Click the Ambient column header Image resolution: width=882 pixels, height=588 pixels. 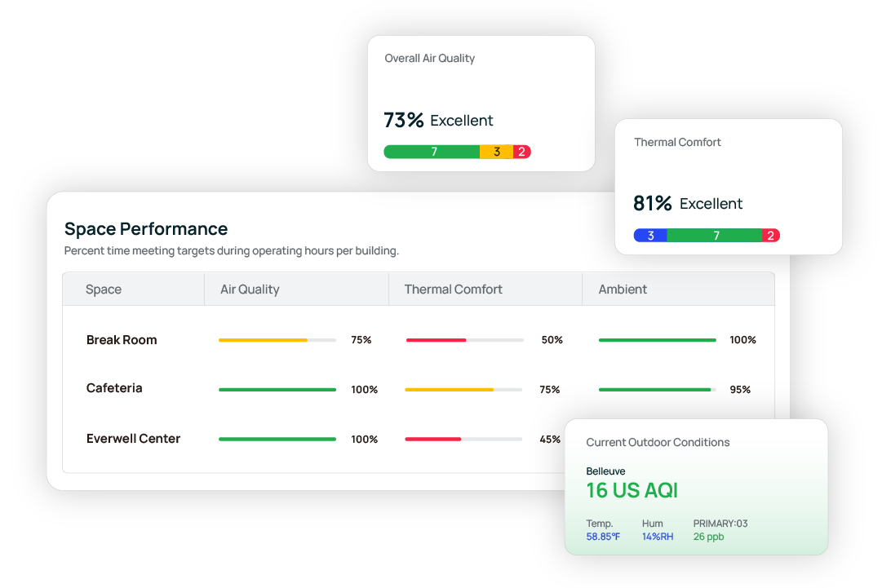click(x=623, y=290)
